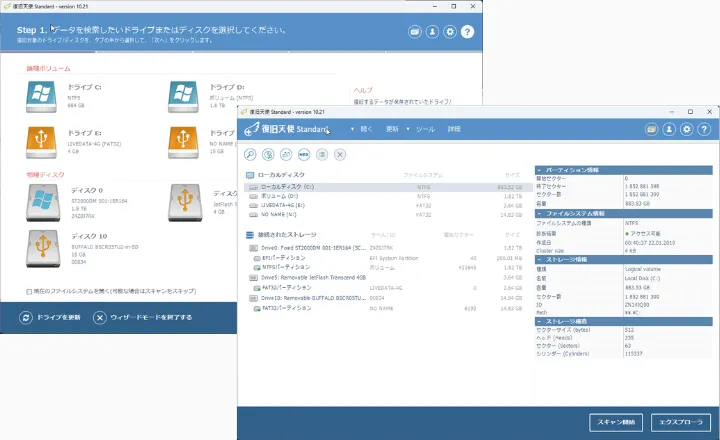Toggle the open current file system checkbox

pos(29,291)
